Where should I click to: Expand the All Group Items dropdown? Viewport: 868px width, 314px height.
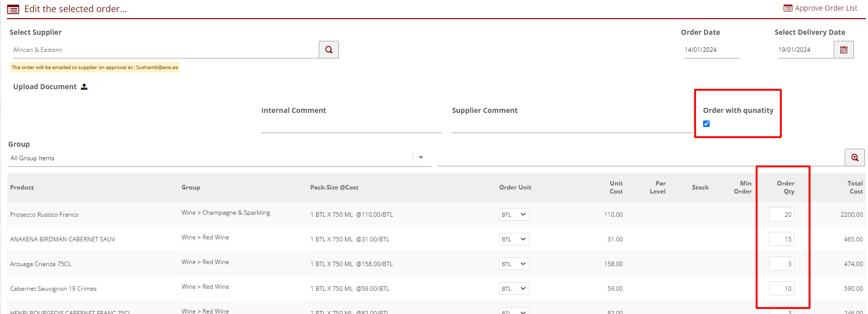click(421, 158)
